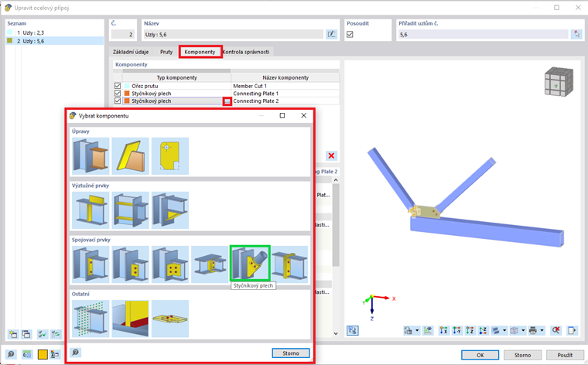View the model in X direction
This screenshot has height=365, width=588.
[443, 330]
